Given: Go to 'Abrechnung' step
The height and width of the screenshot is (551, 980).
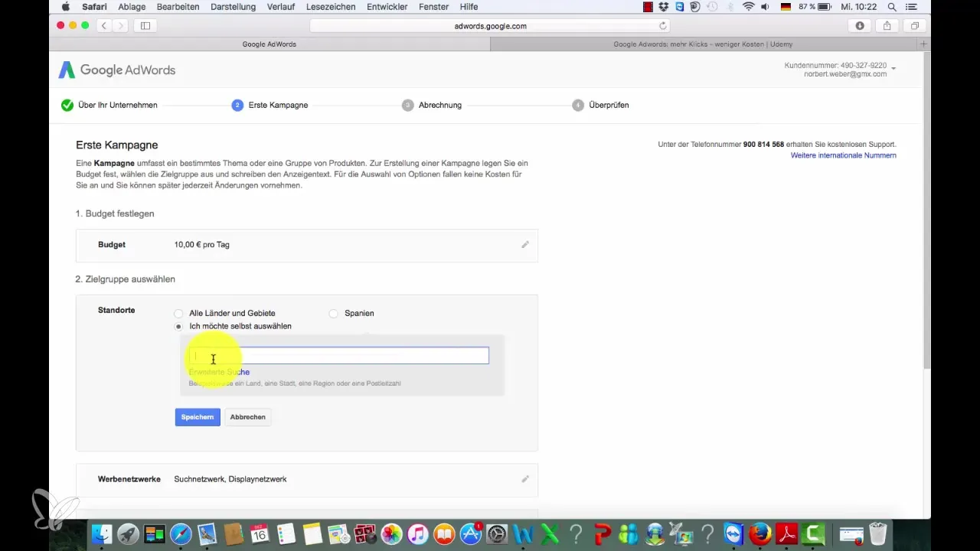Looking at the screenshot, I should [x=432, y=105].
